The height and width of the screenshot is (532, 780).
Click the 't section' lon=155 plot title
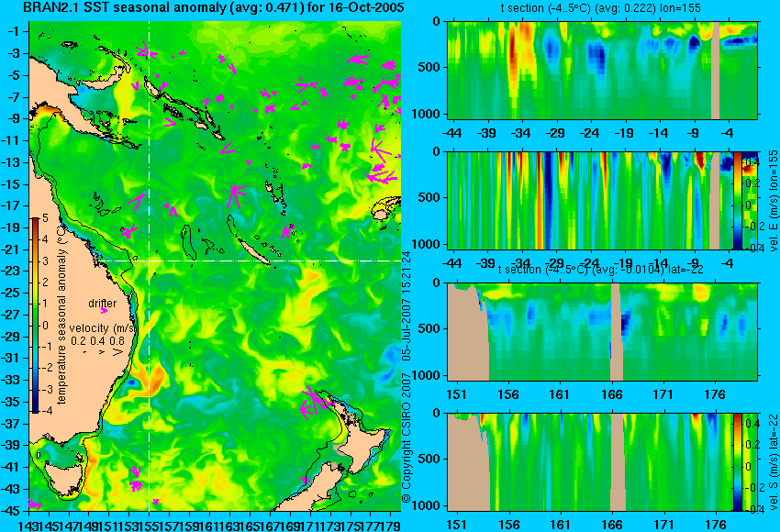[600, 7]
